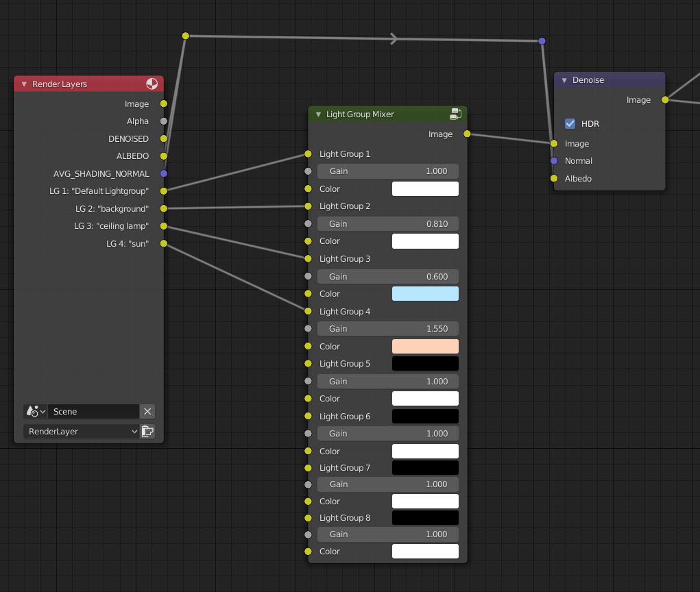Click the Gain 0.600 field
The width and height of the screenshot is (700, 592).
(x=387, y=277)
